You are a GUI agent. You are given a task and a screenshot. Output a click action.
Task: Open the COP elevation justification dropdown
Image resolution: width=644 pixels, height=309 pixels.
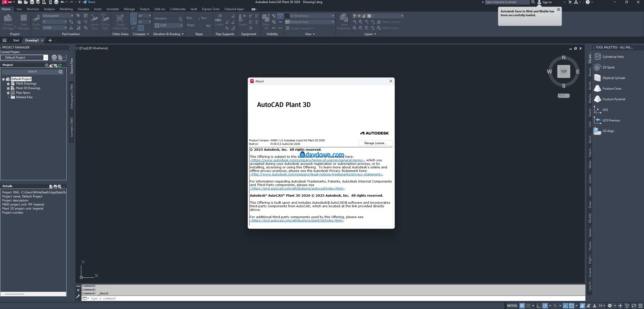(169, 25)
